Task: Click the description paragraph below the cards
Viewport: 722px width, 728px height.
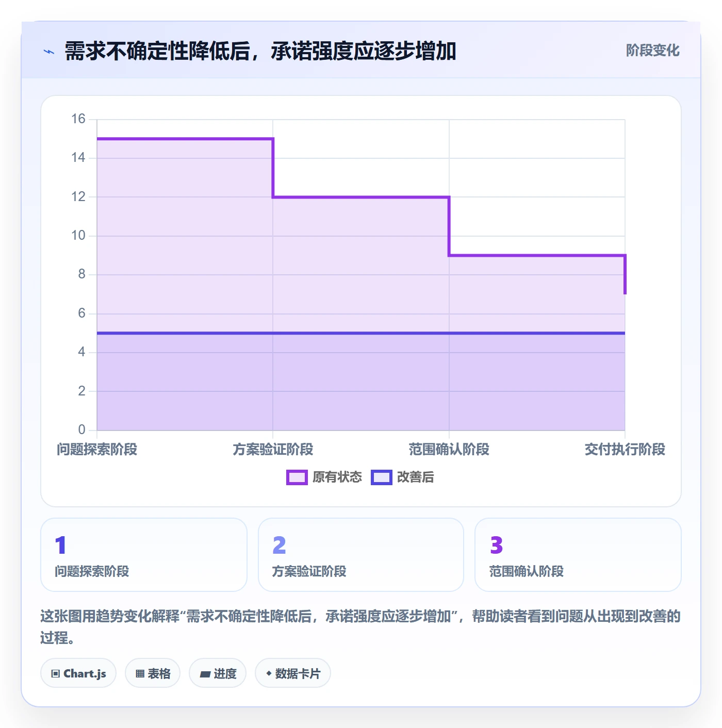Action: pos(360,627)
